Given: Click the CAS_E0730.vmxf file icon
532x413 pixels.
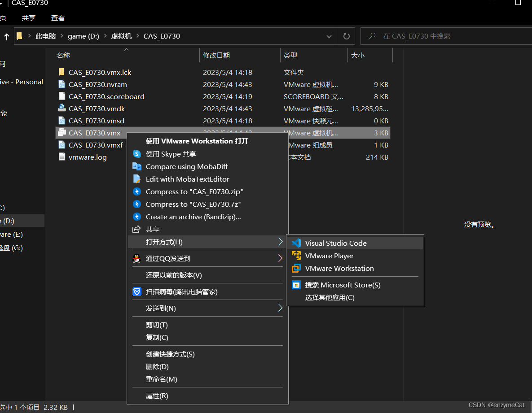Looking at the screenshot, I should pos(62,145).
